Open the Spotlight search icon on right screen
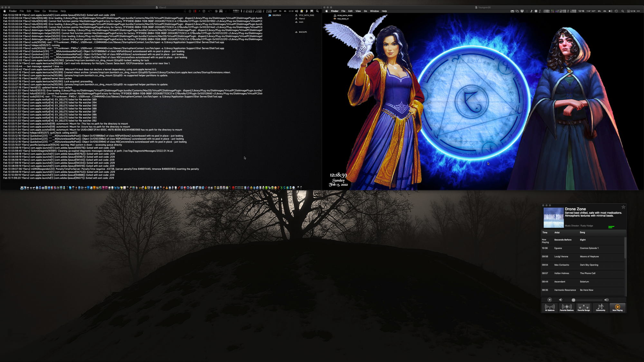 tap(622, 11)
